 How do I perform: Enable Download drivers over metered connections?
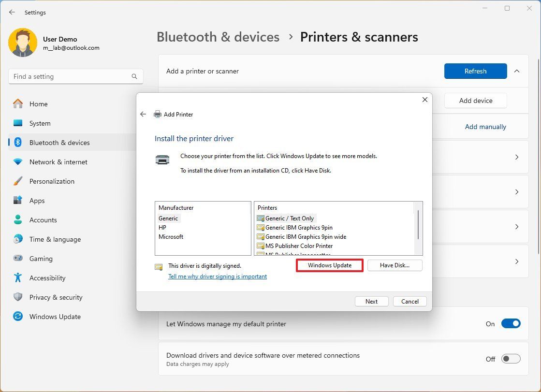click(x=511, y=359)
